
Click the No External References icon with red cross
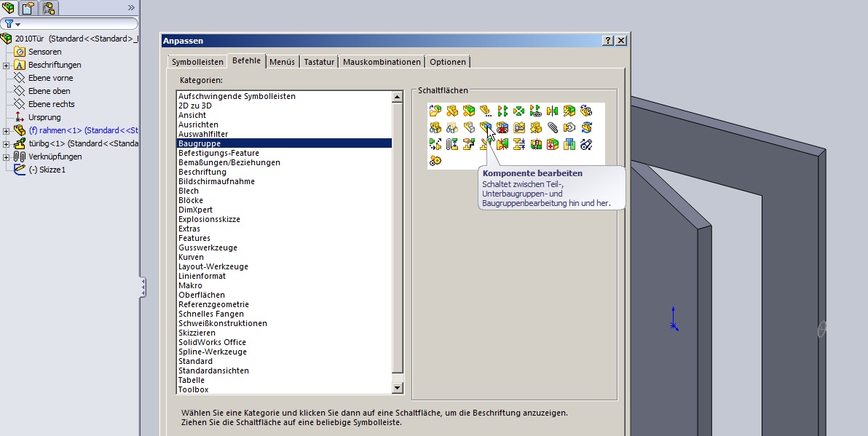click(502, 128)
